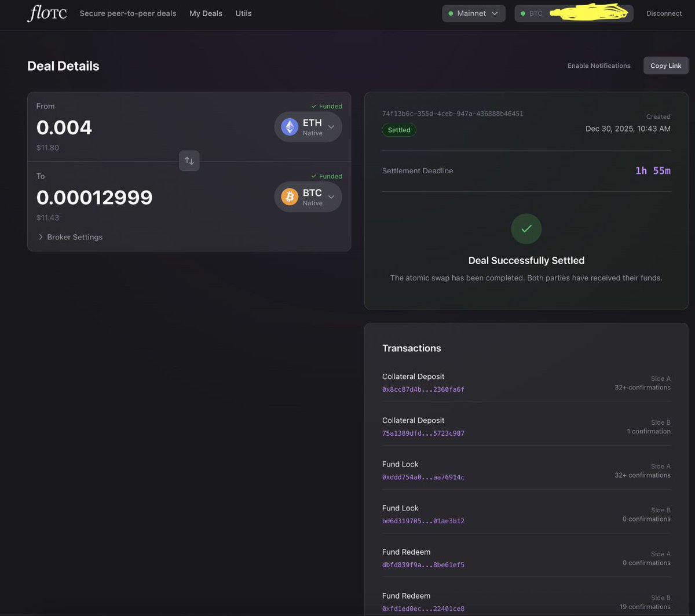695x616 pixels.
Task: Select the deal ID 74f13b6c-355d-4ceb-947a-436888b46451
Action: (453, 114)
